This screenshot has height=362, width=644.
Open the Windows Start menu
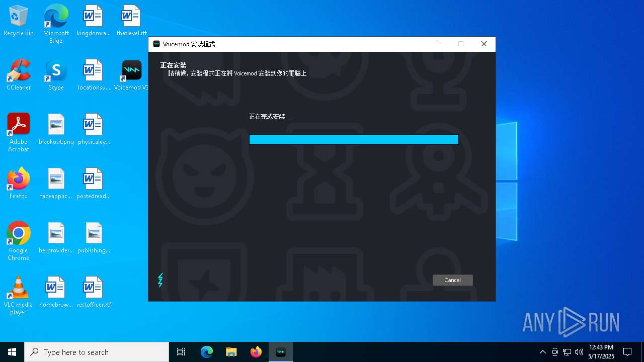(x=12, y=352)
